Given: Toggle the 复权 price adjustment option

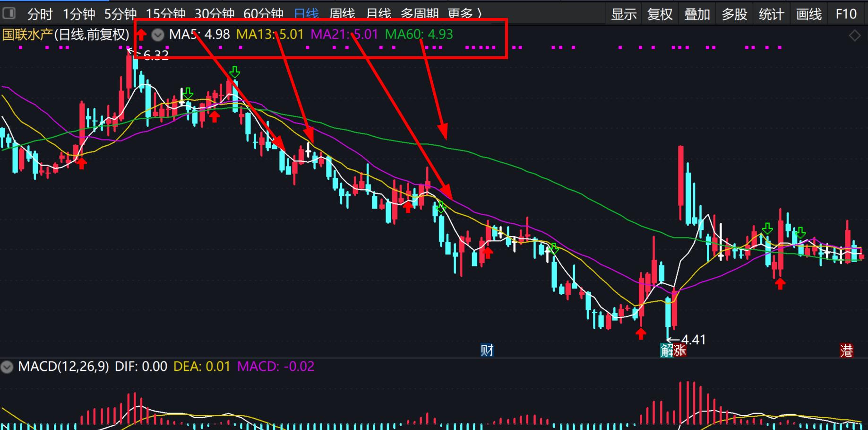Looking at the screenshot, I should click(x=660, y=14).
